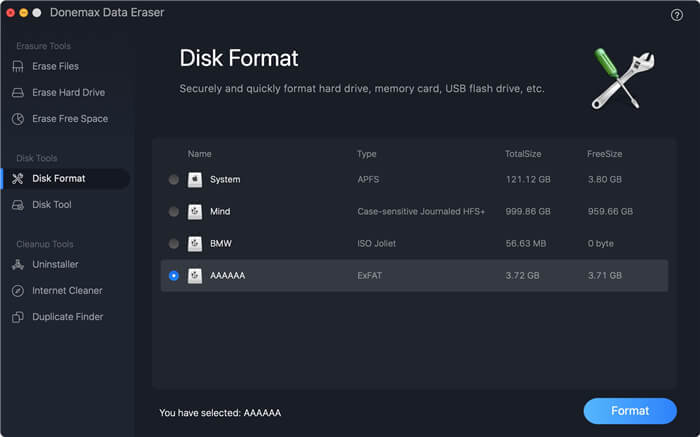Viewport: 700px width, 437px height.
Task: Click the AAAAAA name in the drive list
Action: tap(228, 276)
